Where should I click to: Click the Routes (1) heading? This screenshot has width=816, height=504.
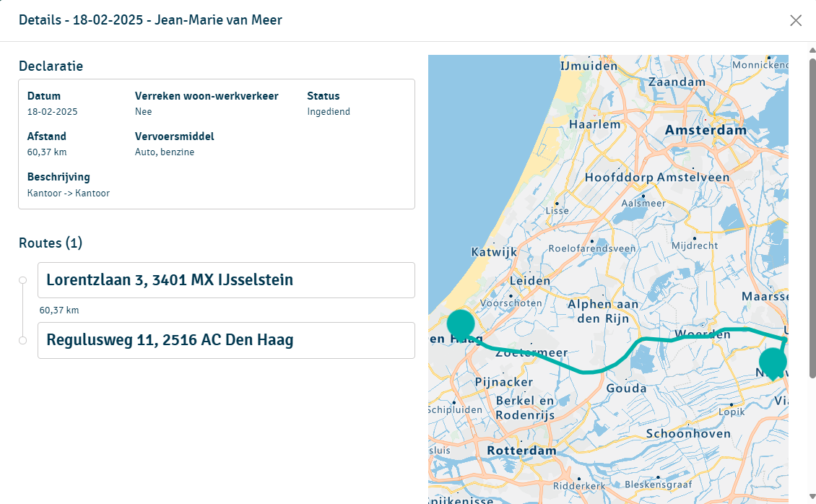pos(51,243)
